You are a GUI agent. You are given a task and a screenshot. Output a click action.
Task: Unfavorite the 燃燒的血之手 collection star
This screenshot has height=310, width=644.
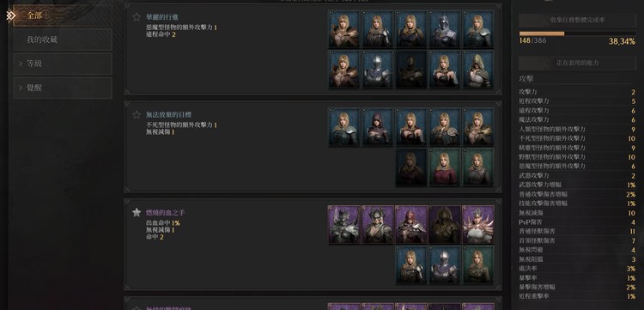coord(137,212)
